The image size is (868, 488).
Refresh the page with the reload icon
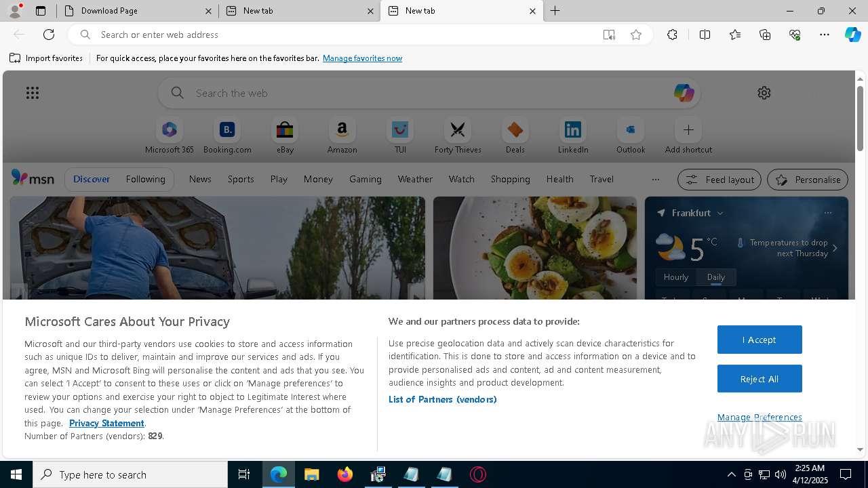pyautogui.click(x=49, y=35)
